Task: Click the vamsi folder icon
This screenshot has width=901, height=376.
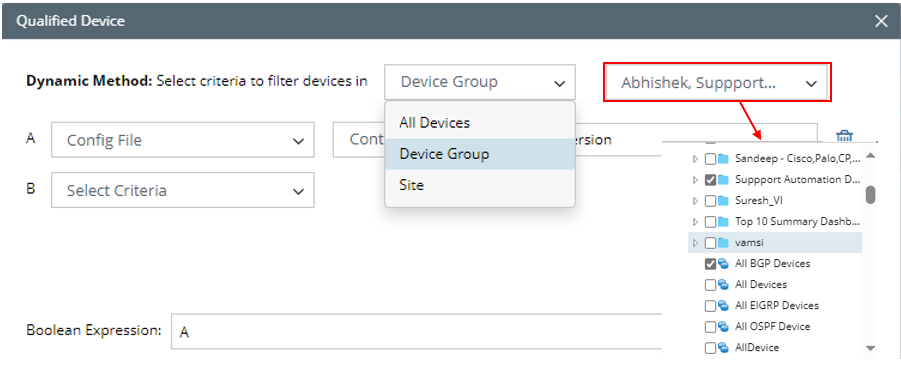Action: click(723, 243)
